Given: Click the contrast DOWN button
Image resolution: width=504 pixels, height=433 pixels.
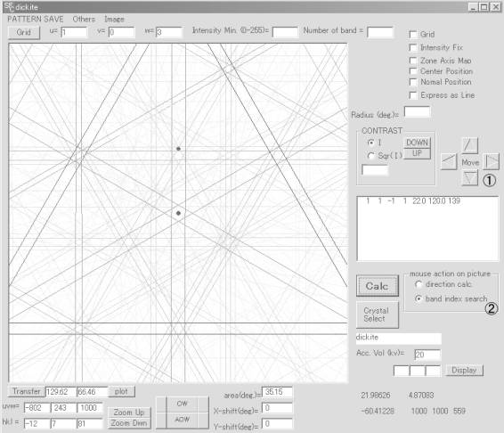Looking at the screenshot, I should 417,143.
